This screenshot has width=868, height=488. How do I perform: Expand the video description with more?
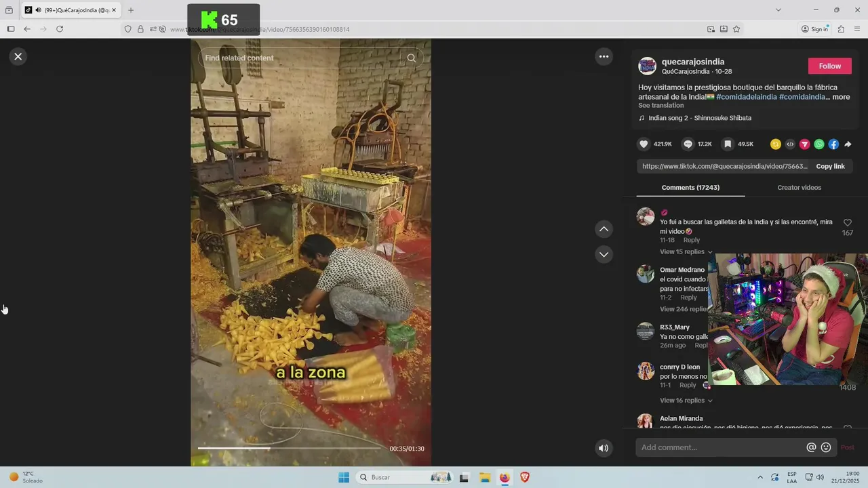(x=841, y=97)
